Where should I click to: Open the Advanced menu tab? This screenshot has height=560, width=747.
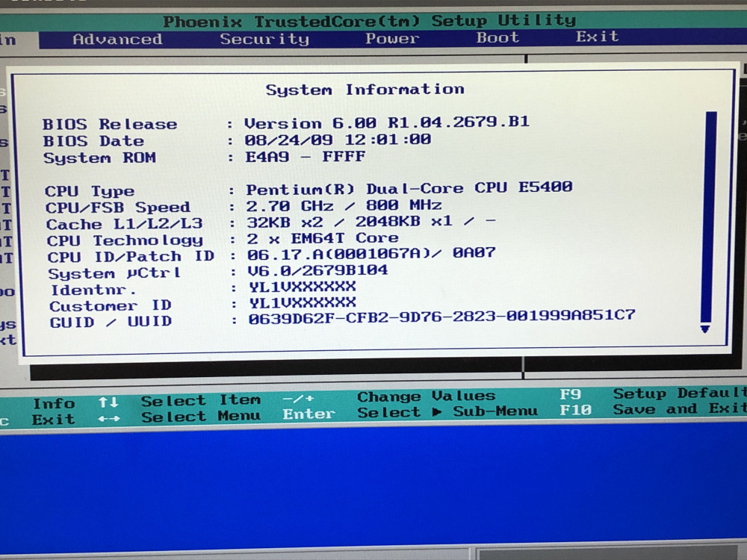coord(117,39)
